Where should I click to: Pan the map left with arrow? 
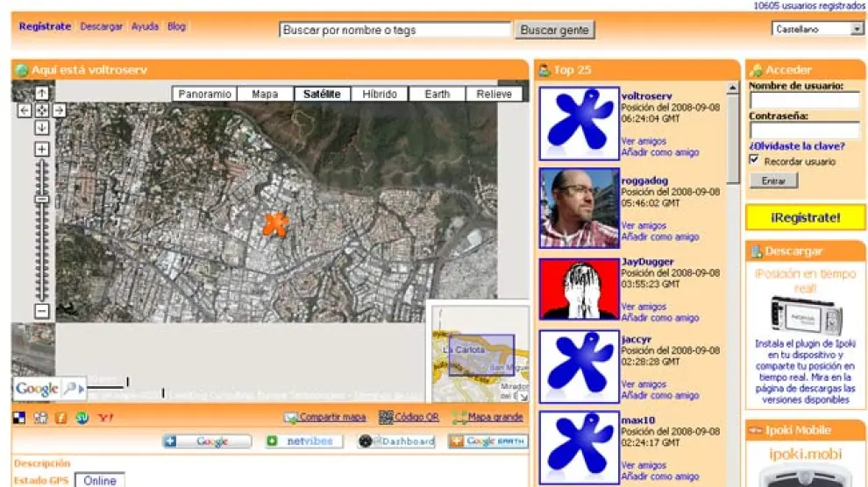pos(25,110)
